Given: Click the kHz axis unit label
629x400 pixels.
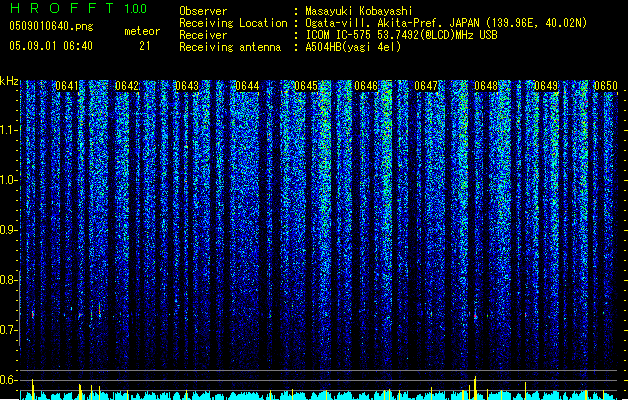Looking at the screenshot, I should click(9, 81).
